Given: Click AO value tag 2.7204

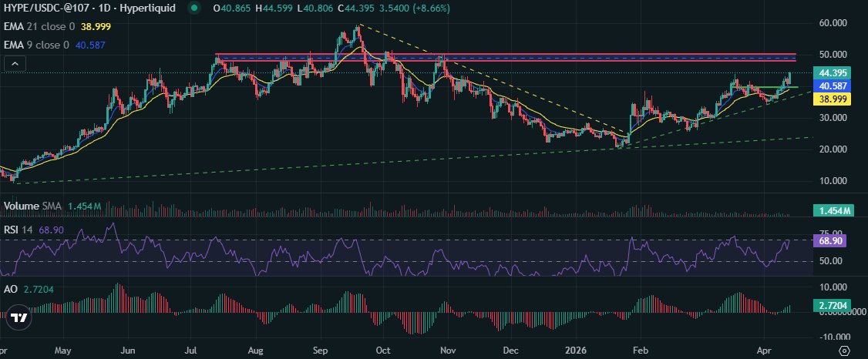Looking at the screenshot, I should [833, 305].
